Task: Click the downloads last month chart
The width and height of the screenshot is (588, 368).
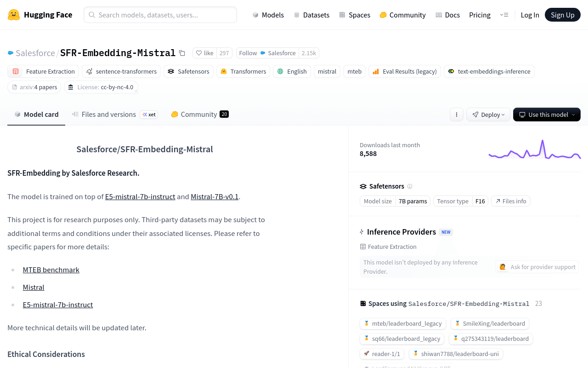Action: pyautogui.click(x=535, y=149)
